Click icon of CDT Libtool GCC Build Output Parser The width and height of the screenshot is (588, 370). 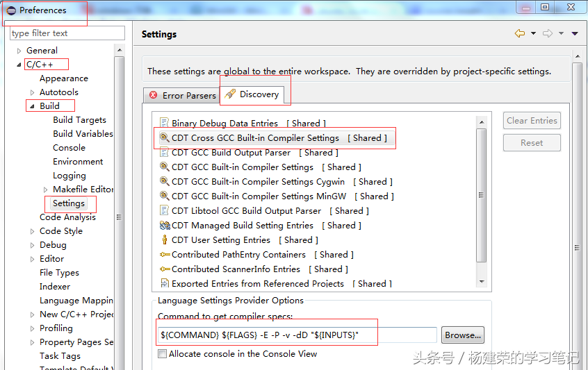(164, 210)
